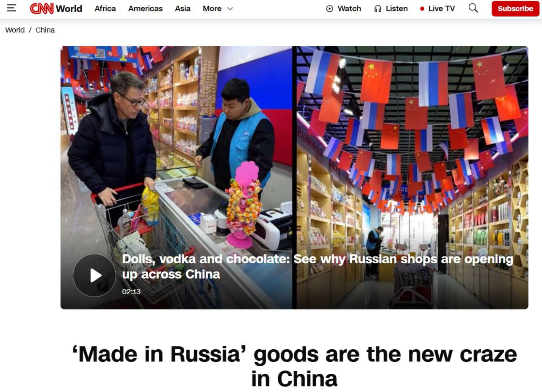Open World breadcrumb link
The image size is (542, 392).
[x=15, y=30]
